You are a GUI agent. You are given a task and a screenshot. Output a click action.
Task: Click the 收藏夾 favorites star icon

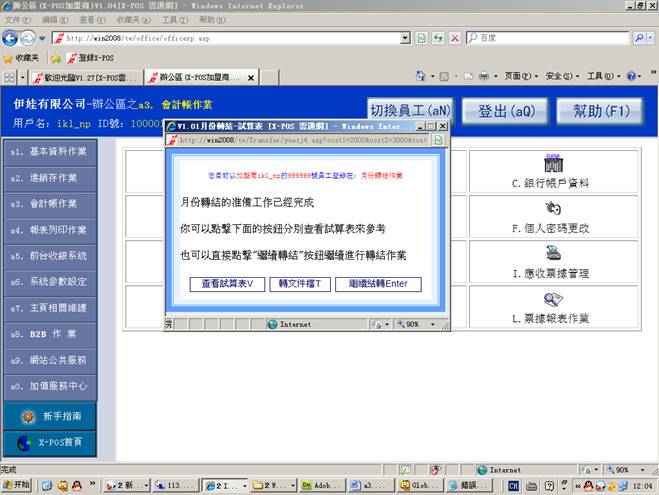9,58
